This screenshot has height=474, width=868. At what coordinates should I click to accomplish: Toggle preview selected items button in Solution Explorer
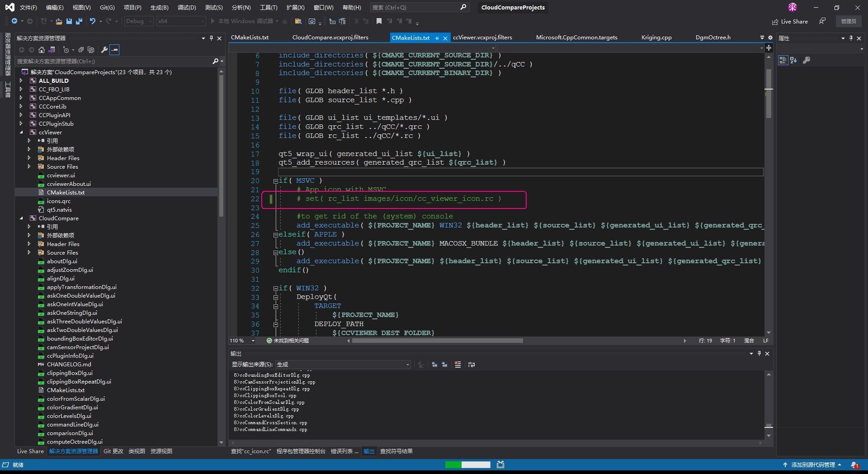pos(114,50)
